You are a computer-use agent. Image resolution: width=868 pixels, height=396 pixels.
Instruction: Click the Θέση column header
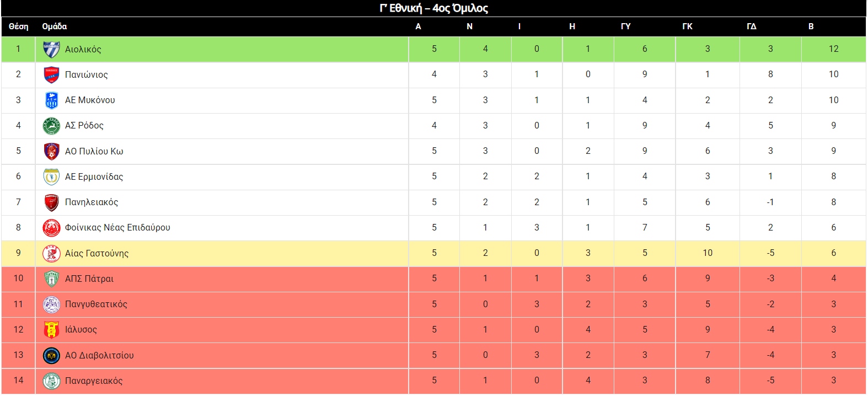18,26
